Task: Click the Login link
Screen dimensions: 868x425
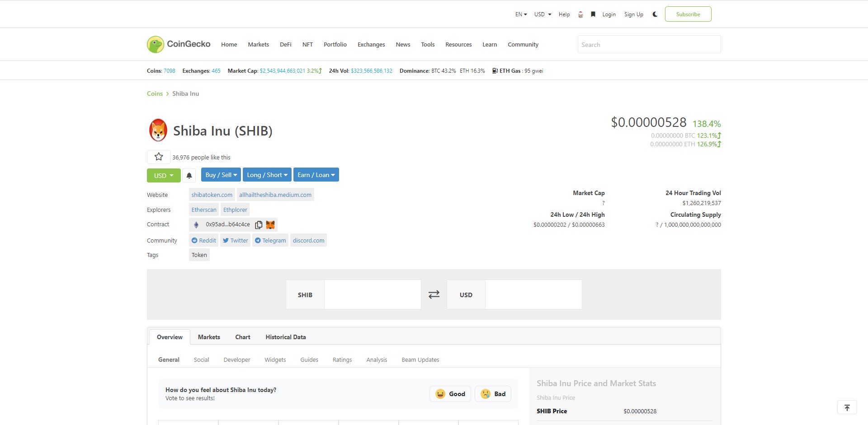Action: pos(609,14)
